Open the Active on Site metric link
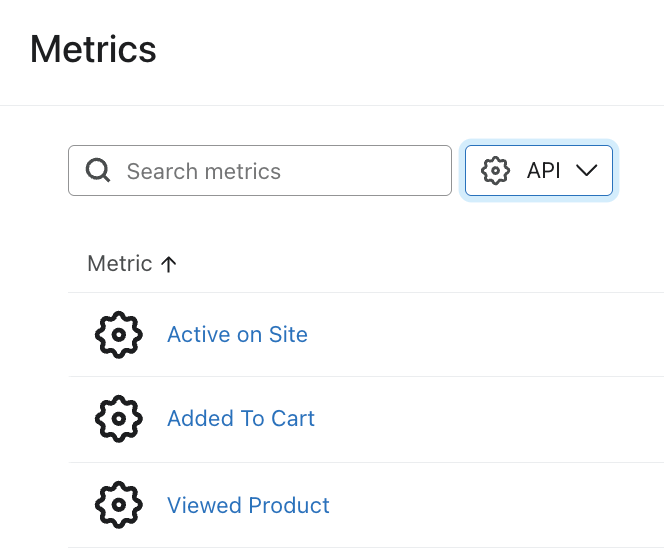This screenshot has width=664, height=554. click(x=237, y=335)
